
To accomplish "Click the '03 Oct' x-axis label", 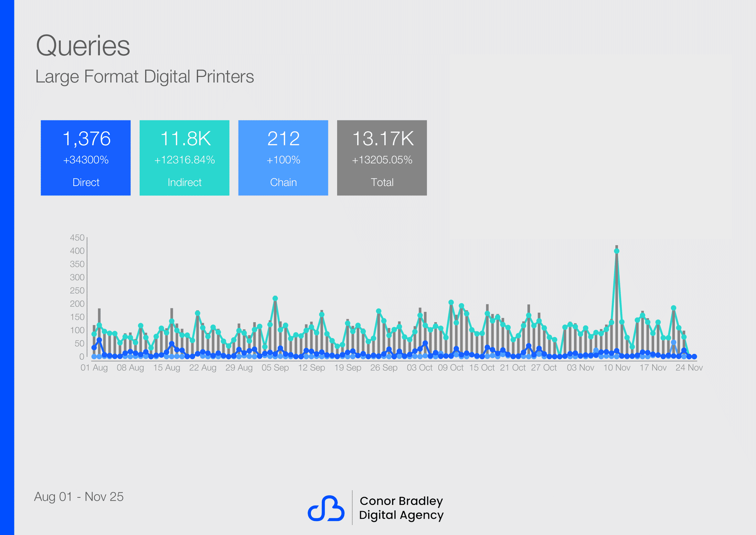I will (420, 368).
